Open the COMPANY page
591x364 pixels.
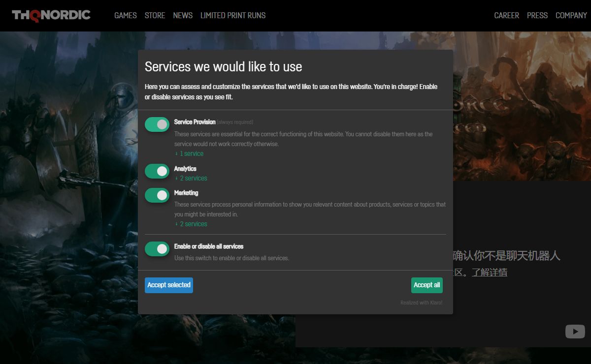click(x=571, y=15)
